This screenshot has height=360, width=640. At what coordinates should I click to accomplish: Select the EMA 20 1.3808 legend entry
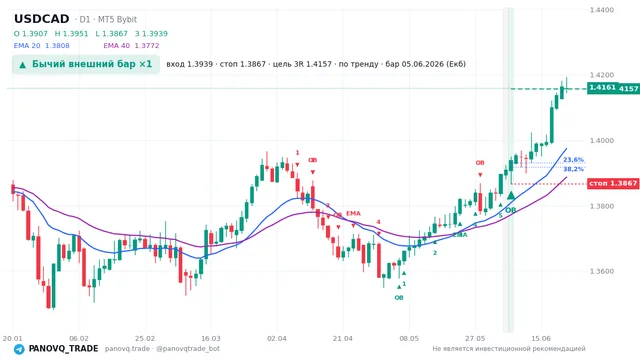pos(42,46)
